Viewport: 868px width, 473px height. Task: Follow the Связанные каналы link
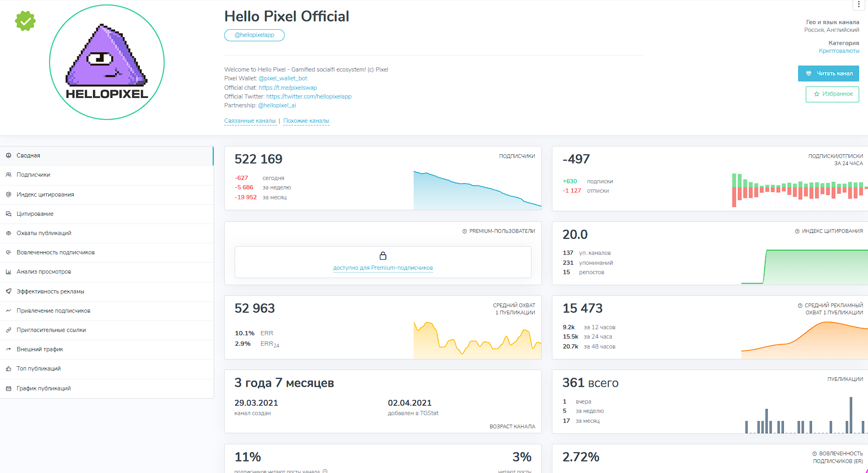[250, 121]
